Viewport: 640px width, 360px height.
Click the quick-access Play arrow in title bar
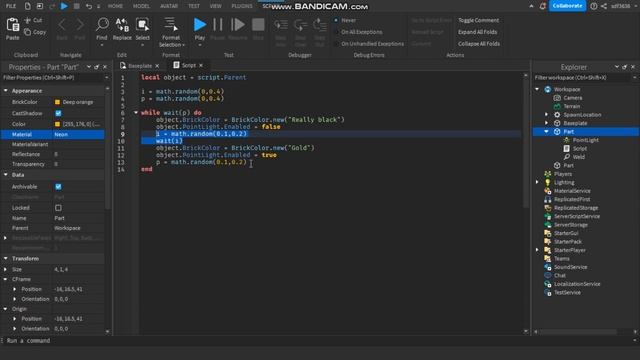coord(64,6)
